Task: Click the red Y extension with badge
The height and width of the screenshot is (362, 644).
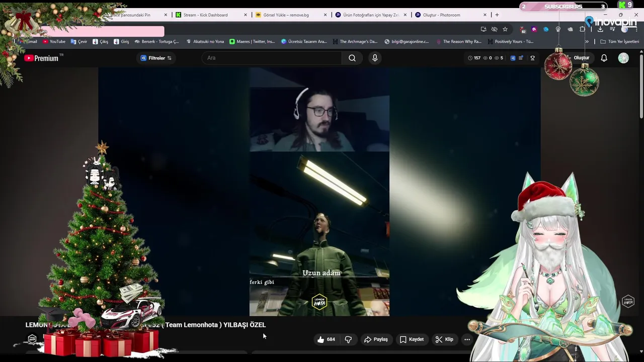Action: tap(523, 29)
